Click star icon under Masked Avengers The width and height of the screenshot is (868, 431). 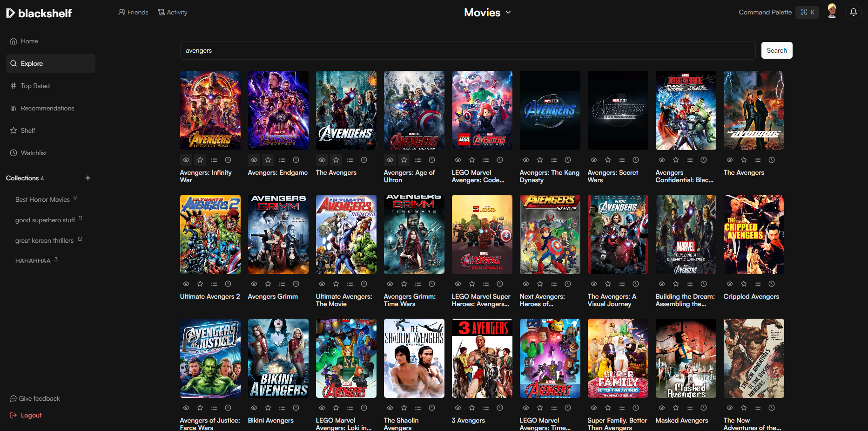click(676, 408)
